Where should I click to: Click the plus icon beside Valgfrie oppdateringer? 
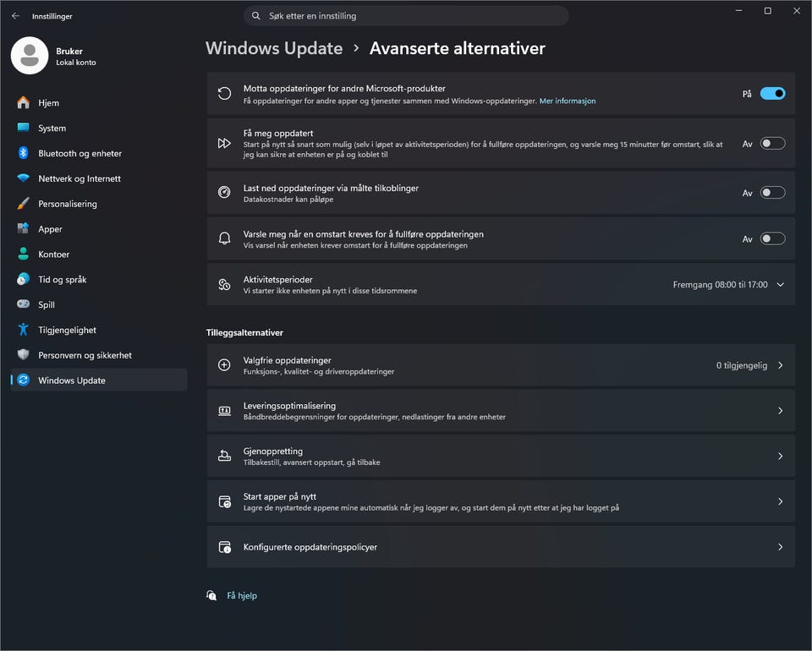click(x=224, y=365)
